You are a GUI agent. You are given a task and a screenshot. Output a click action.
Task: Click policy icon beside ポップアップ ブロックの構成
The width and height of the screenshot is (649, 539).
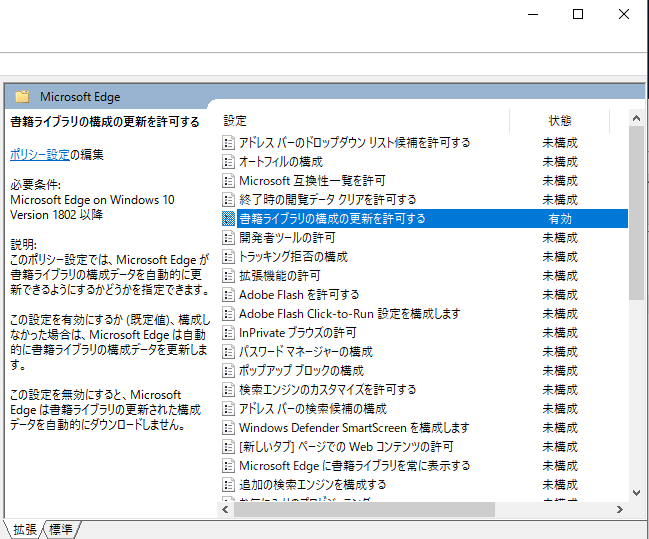[x=228, y=371]
